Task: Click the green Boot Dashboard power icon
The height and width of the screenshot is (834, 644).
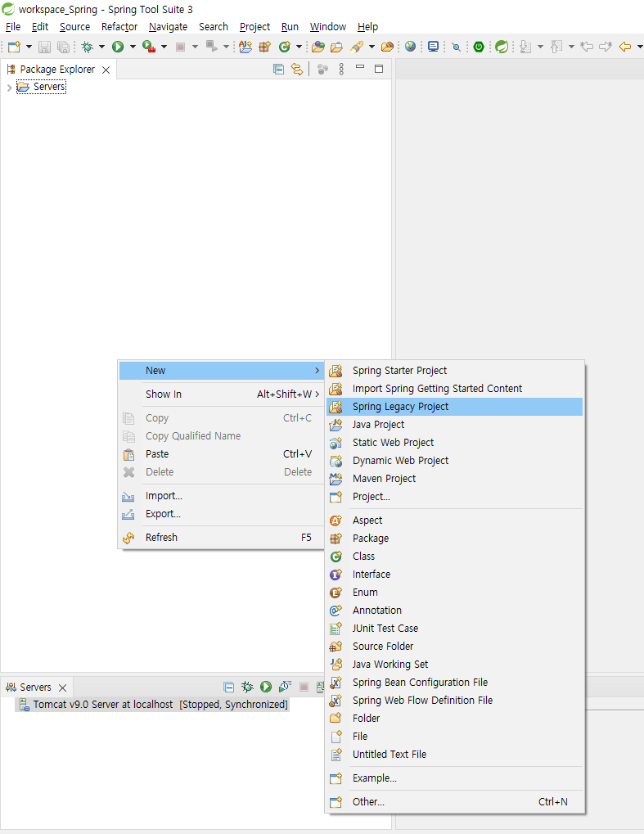Action: pyautogui.click(x=479, y=47)
